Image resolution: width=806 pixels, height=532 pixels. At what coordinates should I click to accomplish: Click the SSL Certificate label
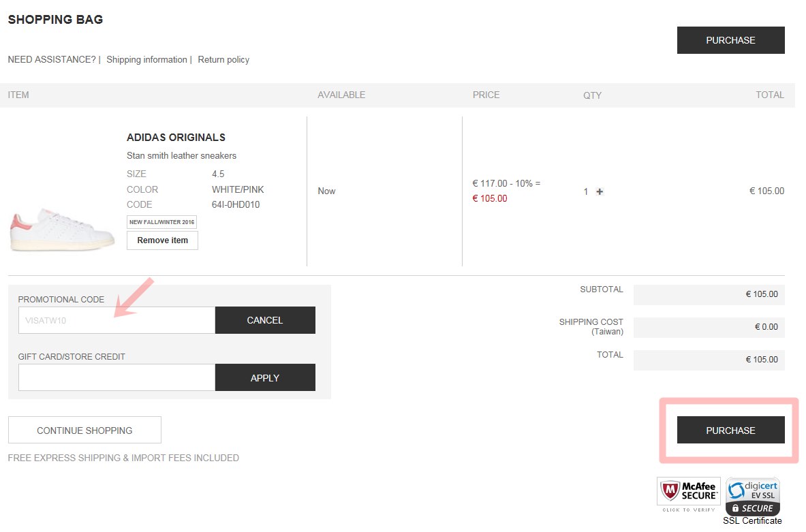[x=752, y=521]
